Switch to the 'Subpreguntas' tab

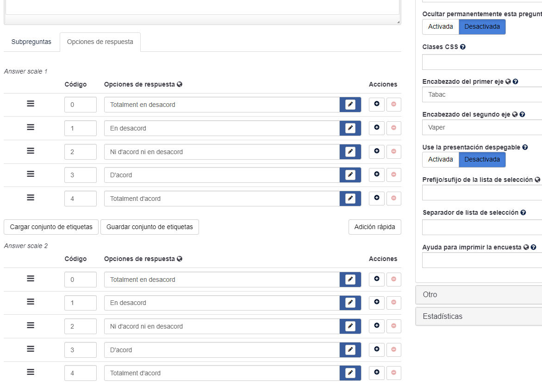[x=31, y=42]
